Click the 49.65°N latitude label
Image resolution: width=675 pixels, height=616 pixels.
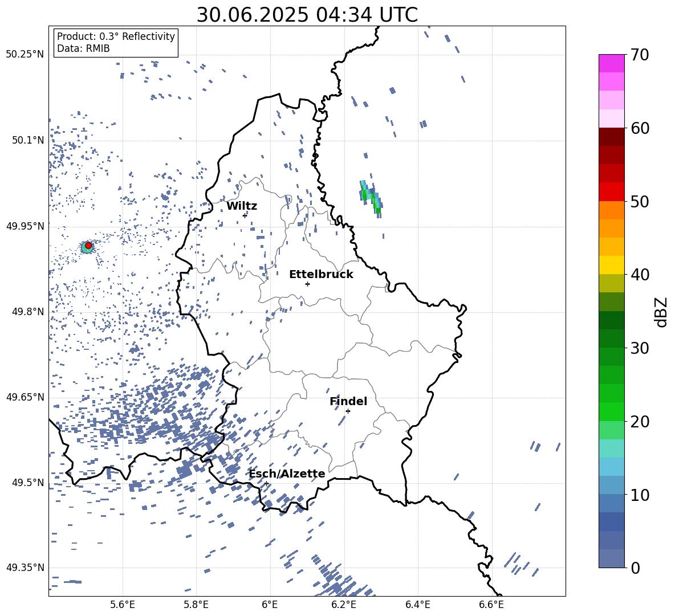tap(25, 397)
